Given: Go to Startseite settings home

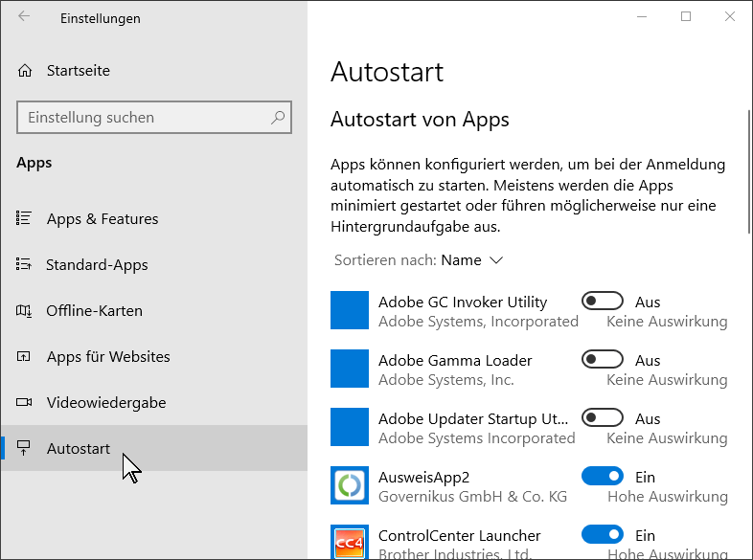Looking at the screenshot, I should [x=154, y=71].
